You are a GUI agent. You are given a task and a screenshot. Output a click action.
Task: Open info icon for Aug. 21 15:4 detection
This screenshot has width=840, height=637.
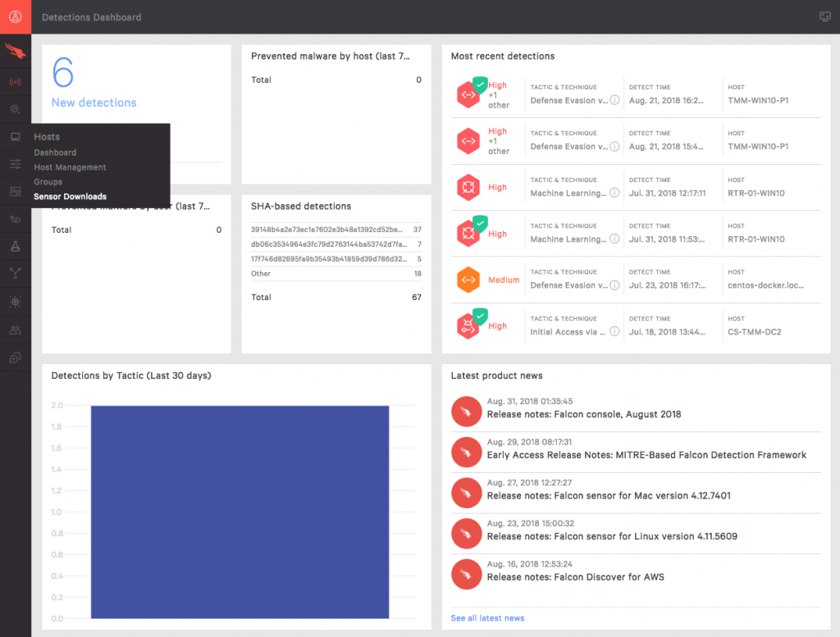[615, 146]
